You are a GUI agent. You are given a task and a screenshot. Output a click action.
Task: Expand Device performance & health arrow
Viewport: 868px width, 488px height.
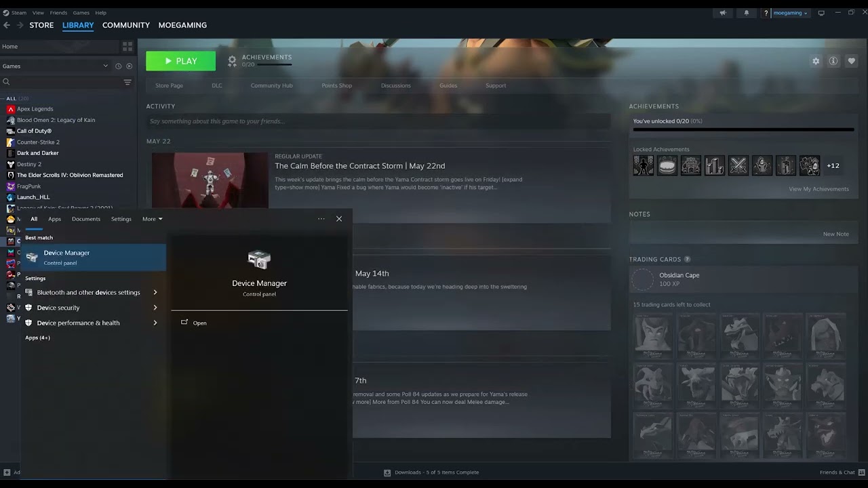[x=155, y=323]
